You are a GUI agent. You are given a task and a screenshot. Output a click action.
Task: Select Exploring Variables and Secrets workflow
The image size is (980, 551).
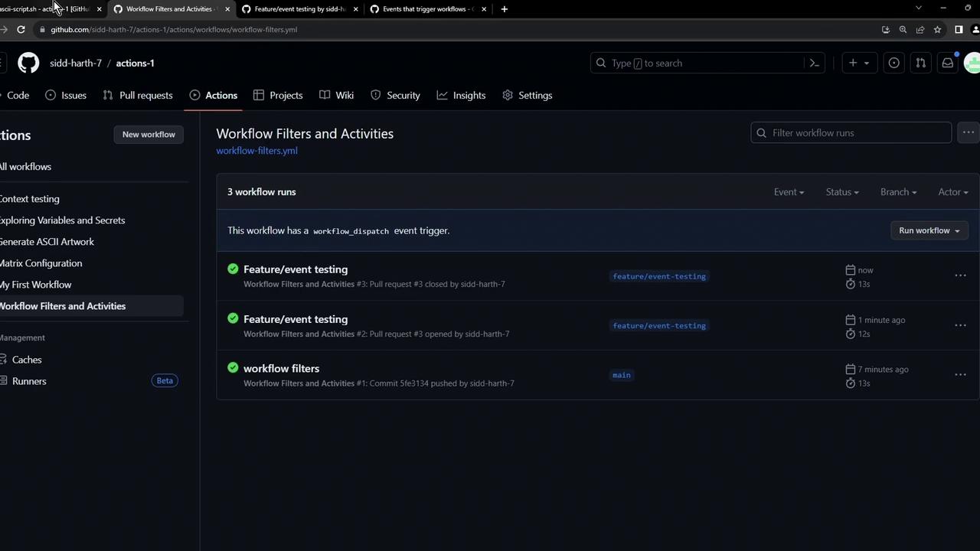click(x=62, y=220)
